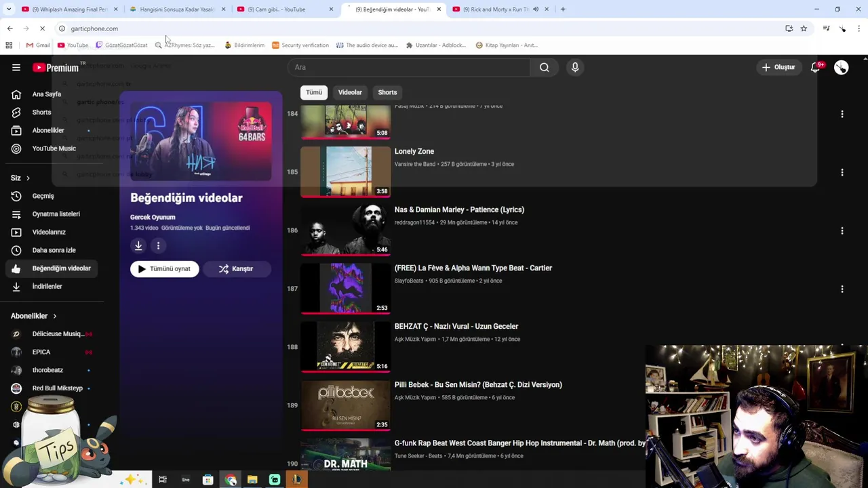The height and width of the screenshot is (488, 868).
Task: Open Vansire the Band channel name
Action: 415,164
